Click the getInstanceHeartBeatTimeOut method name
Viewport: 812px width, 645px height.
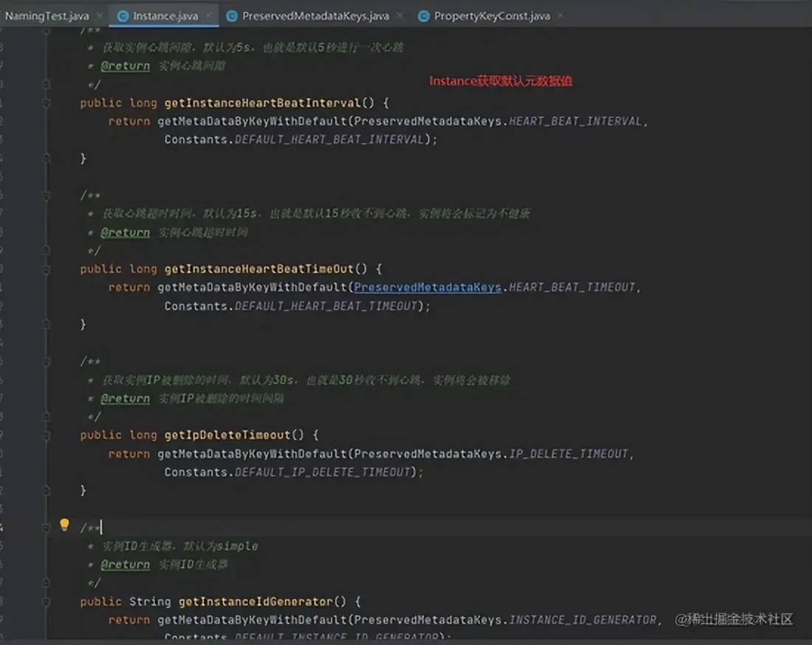pos(258,269)
